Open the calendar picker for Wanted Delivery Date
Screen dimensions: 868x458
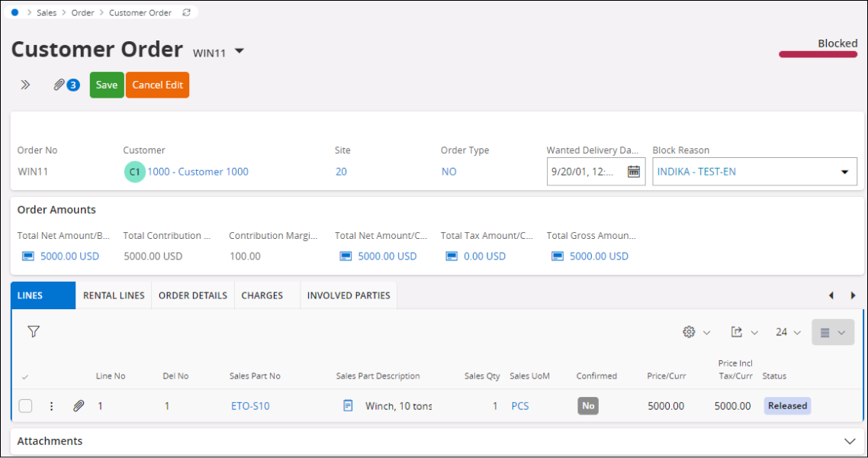point(633,172)
